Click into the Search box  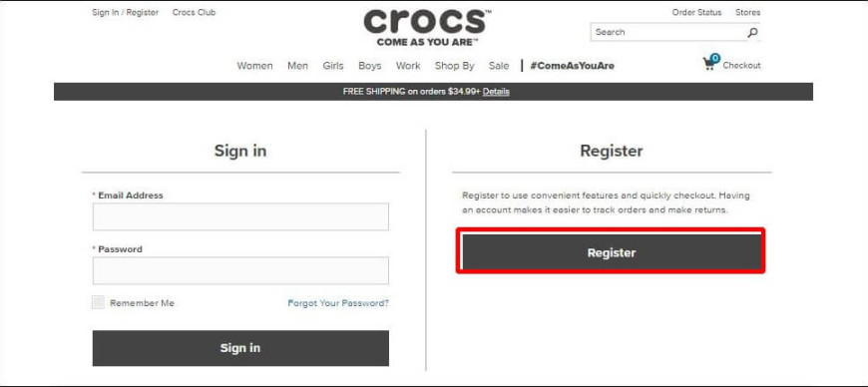[667, 32]
